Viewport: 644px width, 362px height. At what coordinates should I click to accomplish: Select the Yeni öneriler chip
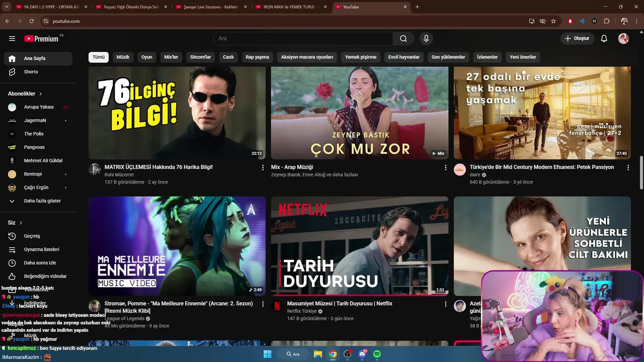coord(523,57)
